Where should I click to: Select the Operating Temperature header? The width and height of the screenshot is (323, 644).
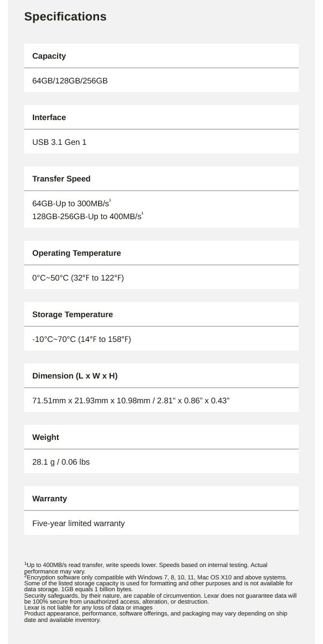pyautogui.click(x=161, y=253)
